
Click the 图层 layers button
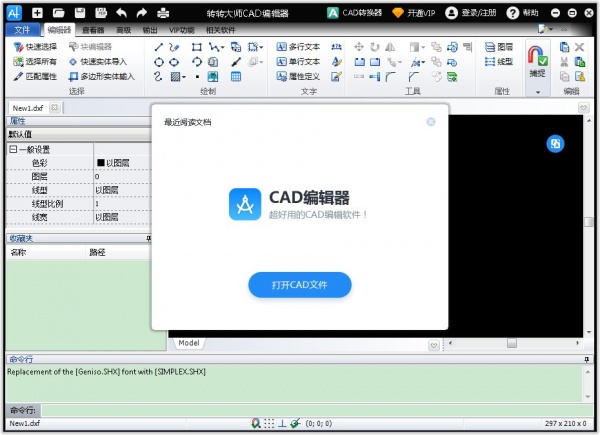pos(499,47)
